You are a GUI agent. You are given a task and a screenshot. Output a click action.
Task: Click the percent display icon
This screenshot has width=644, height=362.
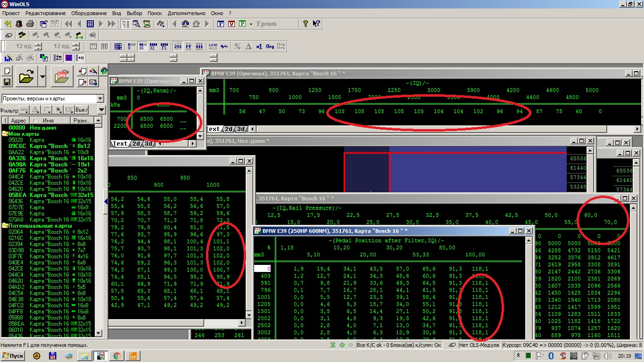pos(238,46)
